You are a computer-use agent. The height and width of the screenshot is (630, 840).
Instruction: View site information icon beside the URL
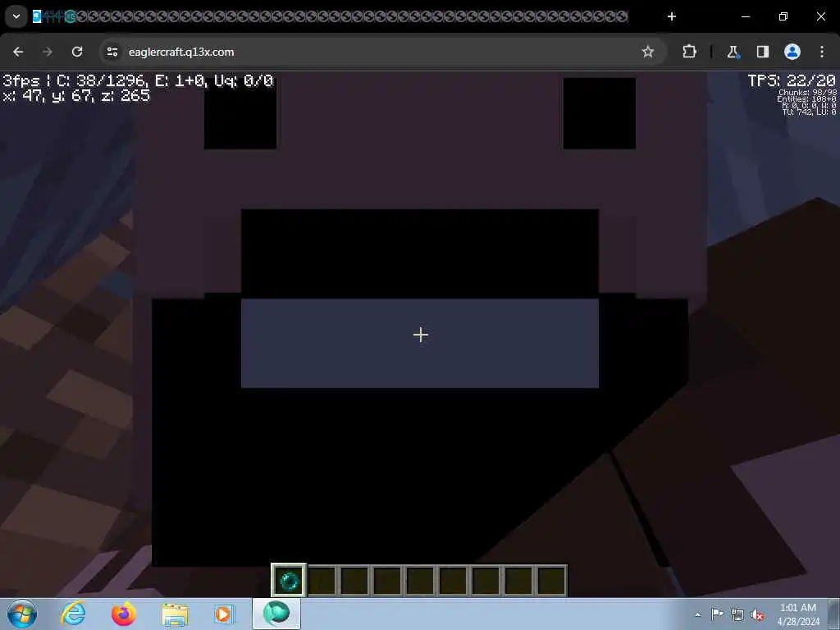[x=112, y=52]
